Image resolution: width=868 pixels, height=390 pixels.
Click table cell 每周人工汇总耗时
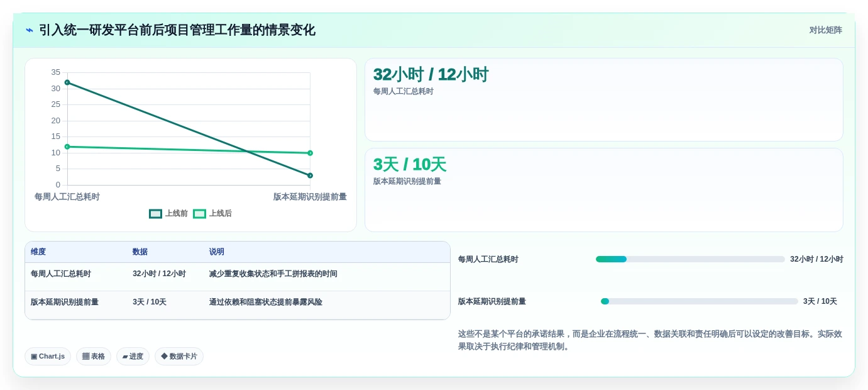[x=61, y=274]
